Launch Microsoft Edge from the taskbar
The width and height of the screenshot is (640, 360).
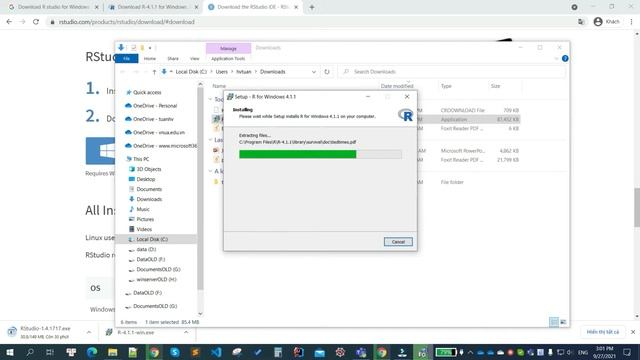coord(92,352)
